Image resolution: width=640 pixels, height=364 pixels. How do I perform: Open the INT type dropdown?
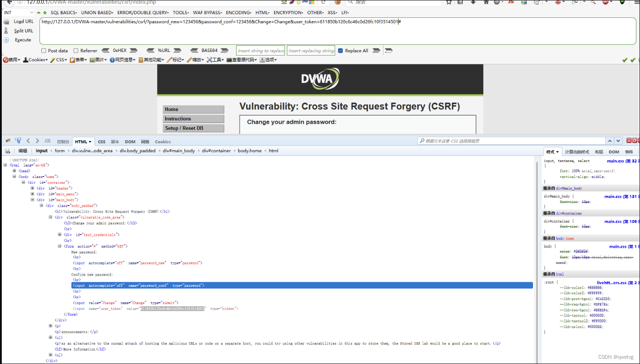(18, 12)
